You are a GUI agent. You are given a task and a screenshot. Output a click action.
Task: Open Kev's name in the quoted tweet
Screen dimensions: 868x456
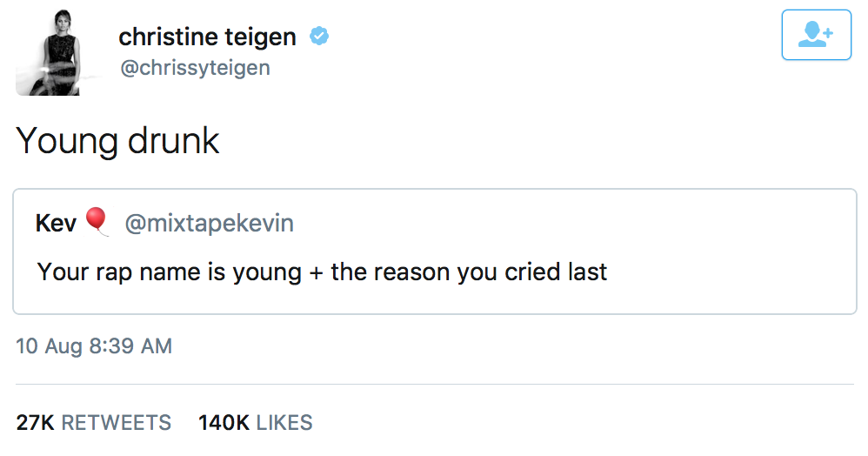pos(56,224)
